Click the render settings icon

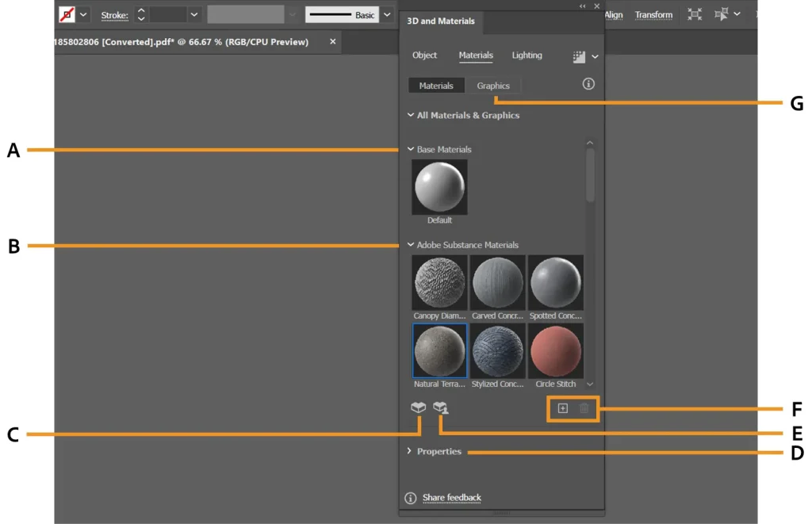(x=579, y=56)
